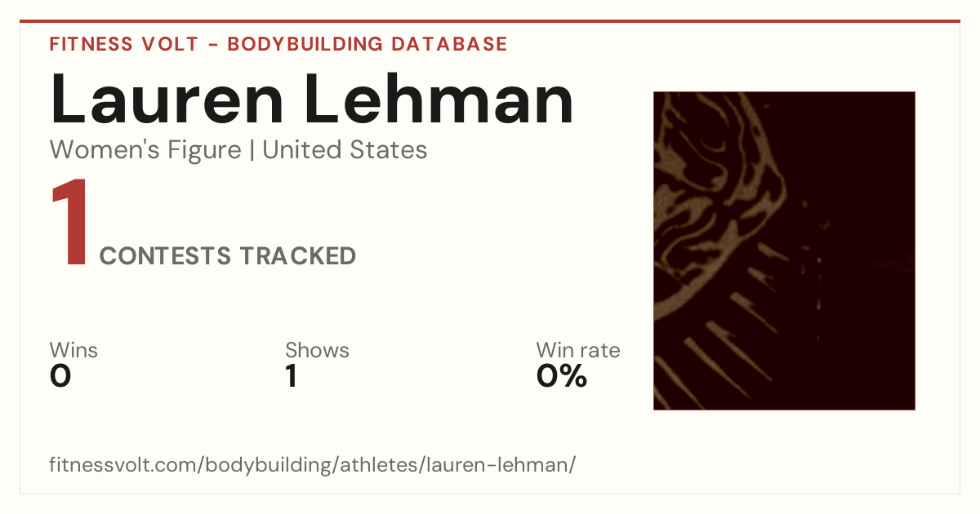
Task: Click the Win rate stat label
Action: tap(578, 351)
